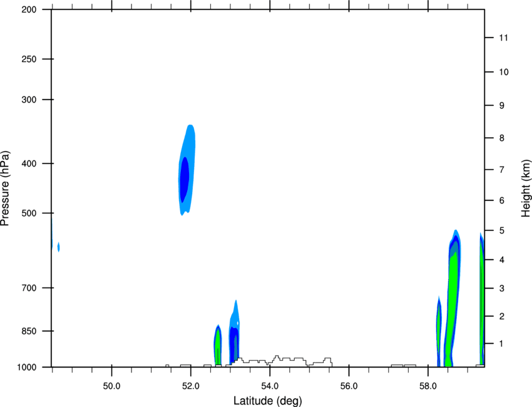Image resolution: width=532 pixels, height=407 pixels.
Task: Pick the 1 km height label
Action: (x=501, y=344)
